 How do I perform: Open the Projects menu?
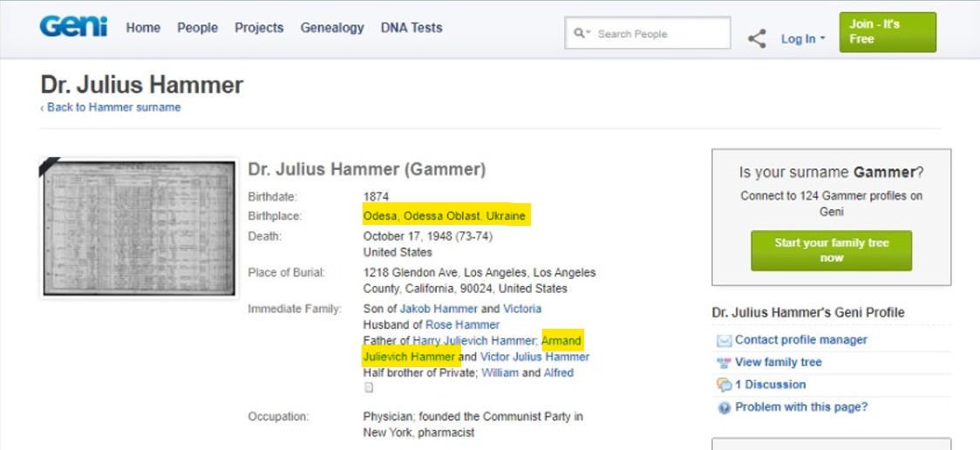[x=259, y=28]
